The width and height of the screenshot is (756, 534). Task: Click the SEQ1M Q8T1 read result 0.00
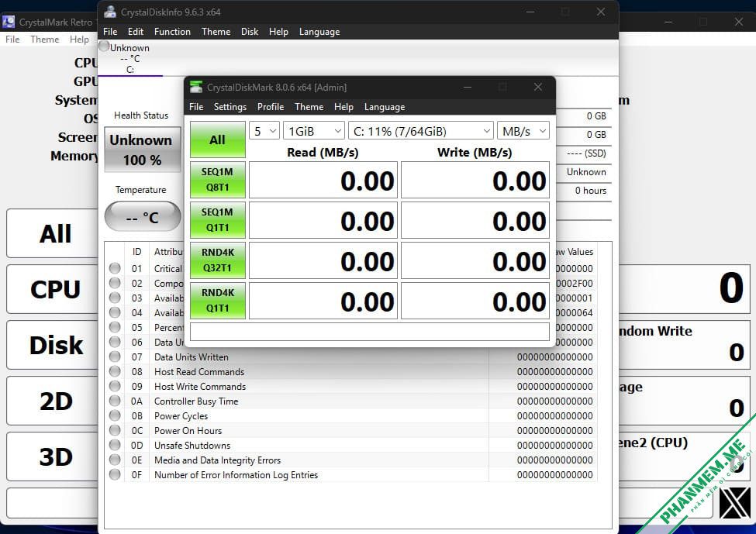(x=323, y=180)
